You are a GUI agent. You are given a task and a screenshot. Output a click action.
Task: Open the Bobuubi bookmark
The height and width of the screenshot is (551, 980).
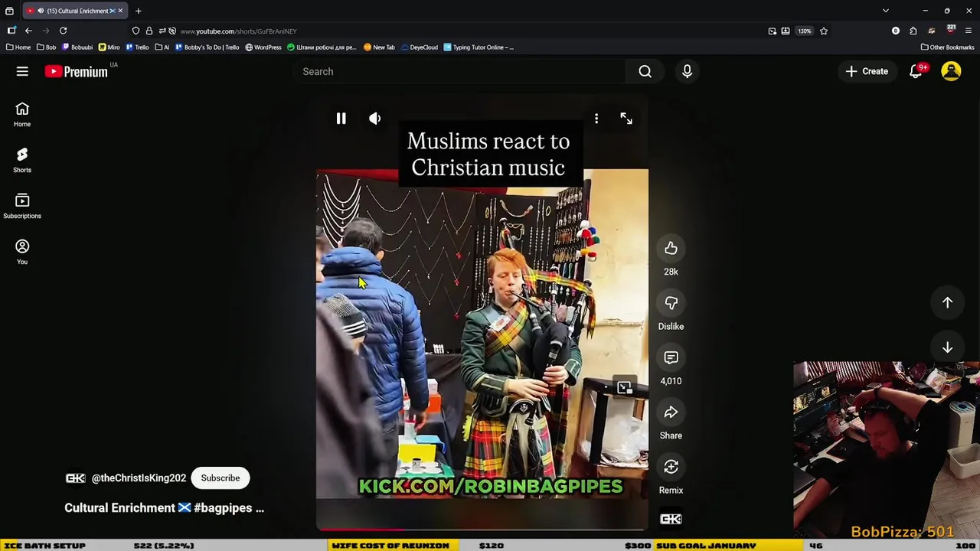tap(77, 47)
